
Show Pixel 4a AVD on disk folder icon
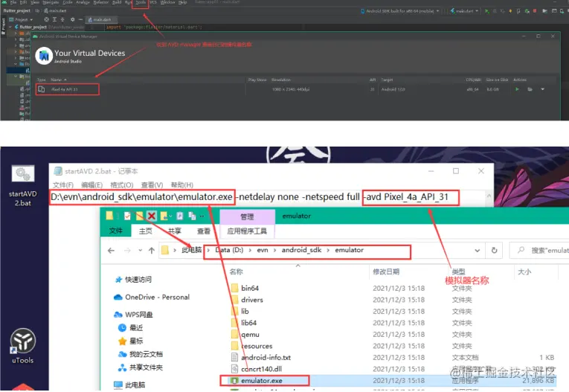pos(530,89)
